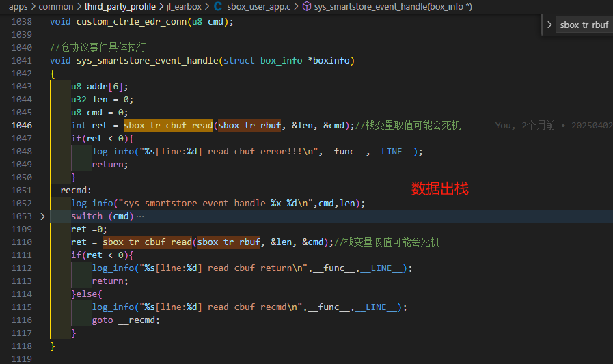Click sbox_tr_cbuf_read call on line 1110
Viewport: 613px width, 364px height.
coord(148,242)
